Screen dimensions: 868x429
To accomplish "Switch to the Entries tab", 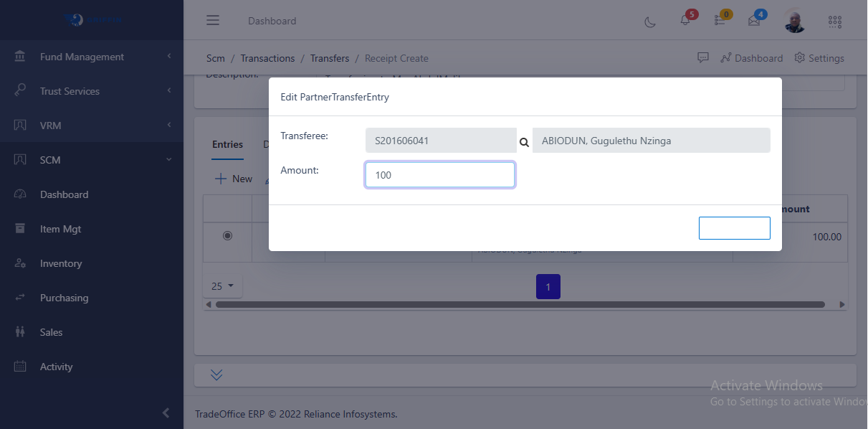I will 227,144.
